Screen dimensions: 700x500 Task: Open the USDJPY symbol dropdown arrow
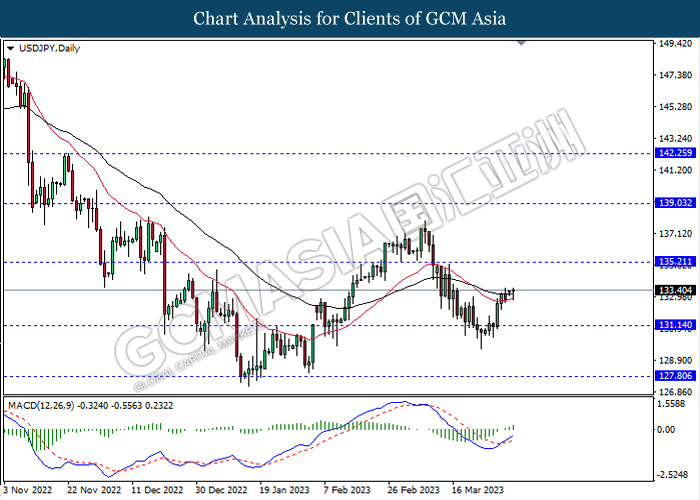click(x=11, y=48)
